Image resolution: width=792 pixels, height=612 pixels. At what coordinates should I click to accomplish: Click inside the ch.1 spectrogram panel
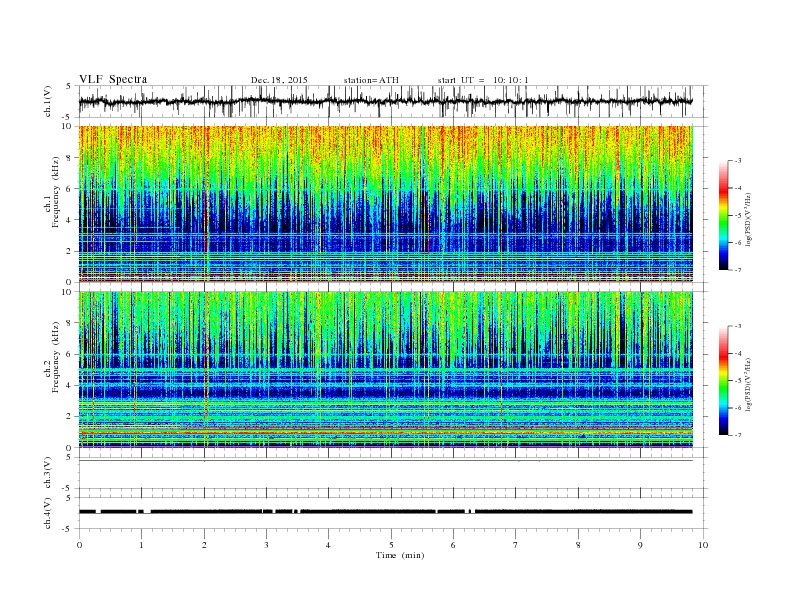tap(385, 204)
